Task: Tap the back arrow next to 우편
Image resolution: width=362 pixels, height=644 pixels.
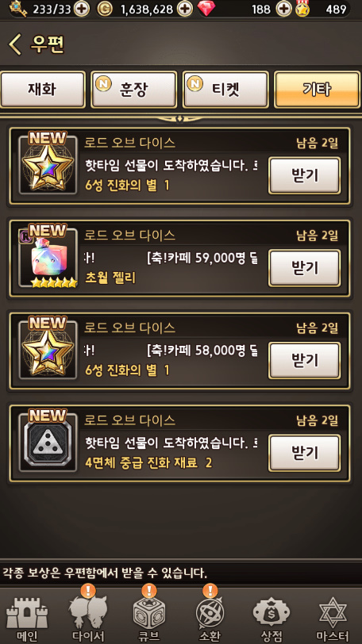Action: coord(15,44)
